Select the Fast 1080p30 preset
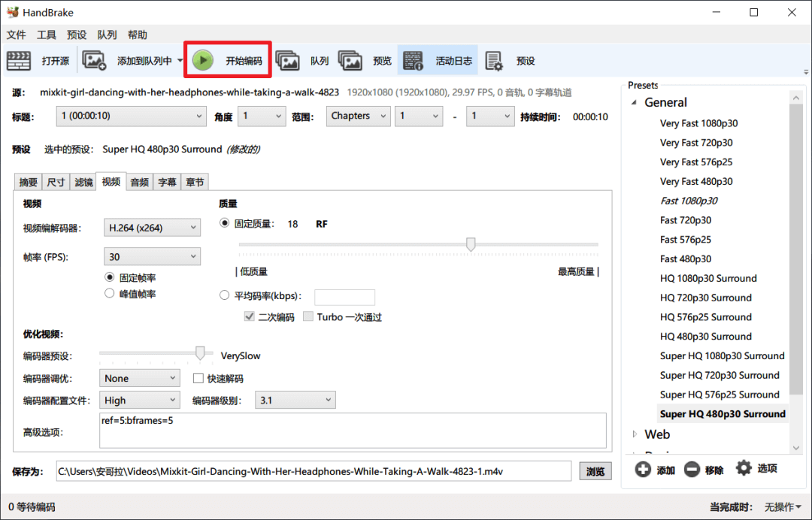 point(689,201)
